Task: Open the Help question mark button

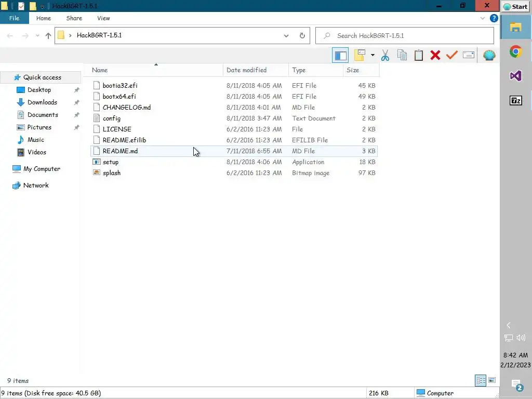Action: click(494, 18)
